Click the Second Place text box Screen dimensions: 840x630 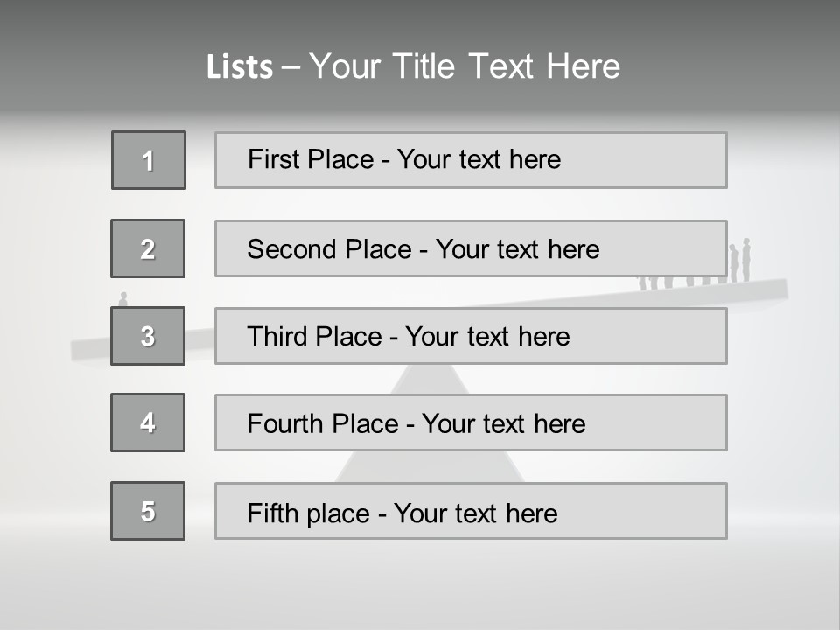[471, 248]
